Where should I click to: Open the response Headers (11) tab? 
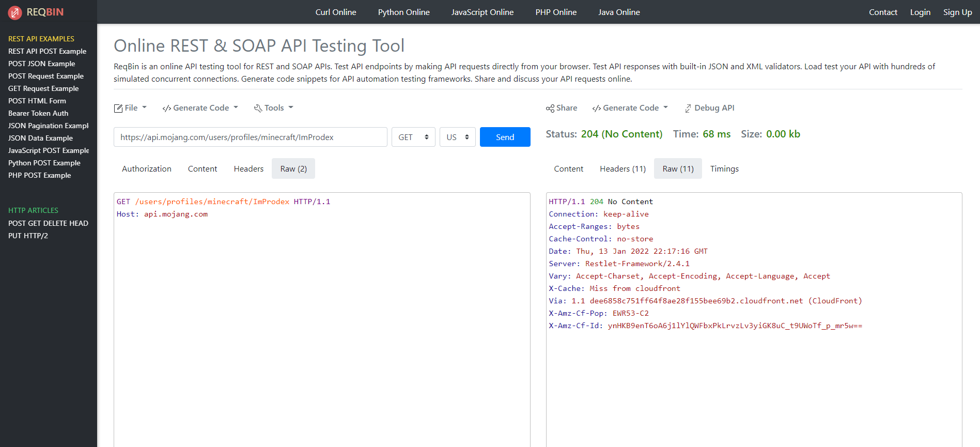pos(623,169)
